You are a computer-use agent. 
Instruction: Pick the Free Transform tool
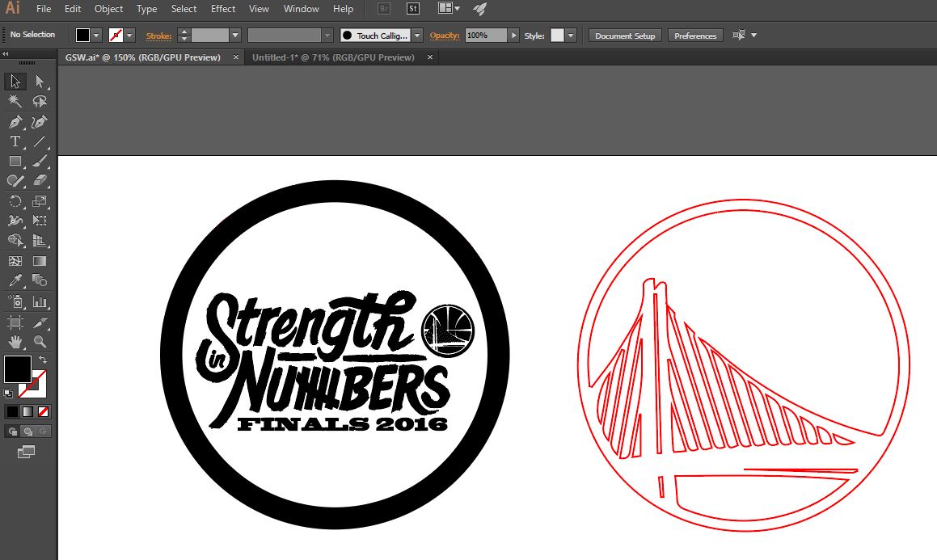[x=40, y=221]
